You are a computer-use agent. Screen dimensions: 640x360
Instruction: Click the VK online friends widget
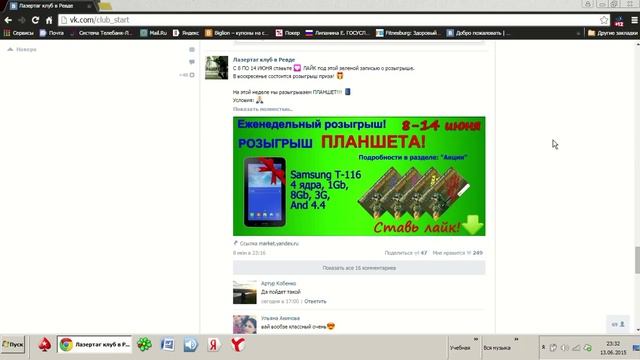(x=618, y=324)
